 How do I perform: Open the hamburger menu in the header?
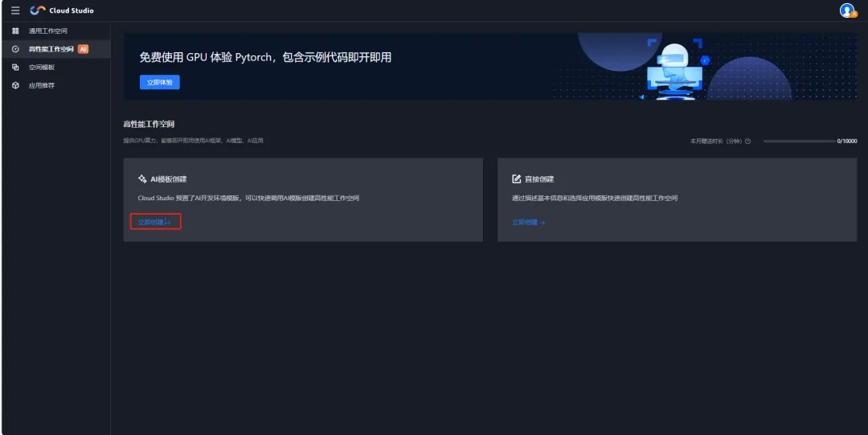15,10
